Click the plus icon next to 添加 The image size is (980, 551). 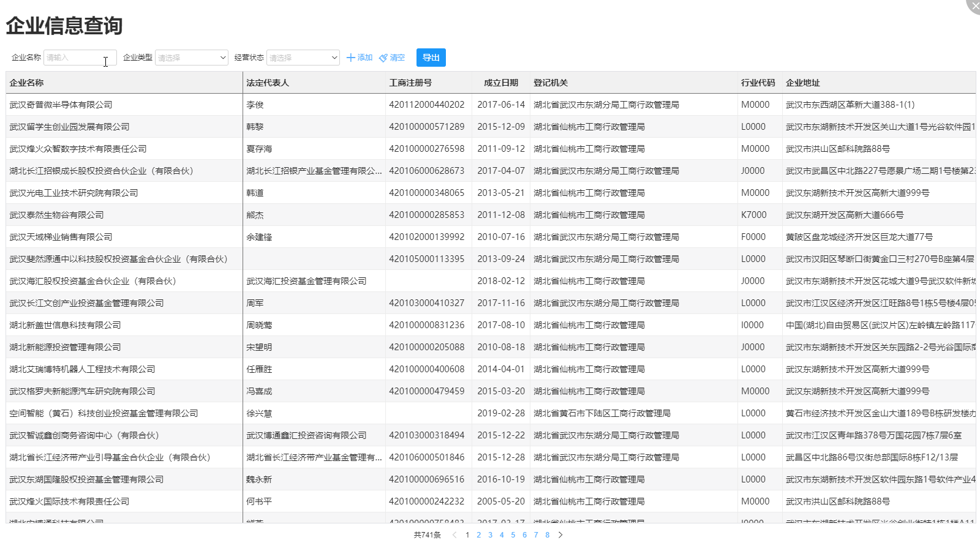350,57
